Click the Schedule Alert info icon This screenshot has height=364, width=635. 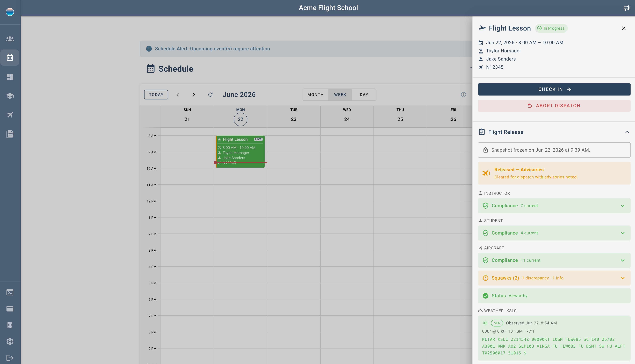click(x=149, y=49)
